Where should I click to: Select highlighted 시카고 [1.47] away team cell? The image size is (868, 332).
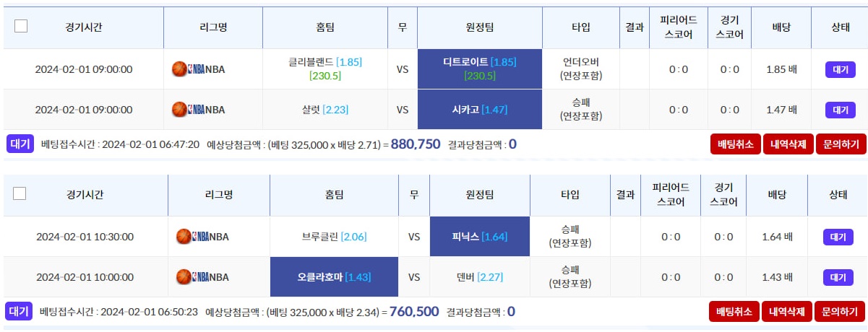479,110
